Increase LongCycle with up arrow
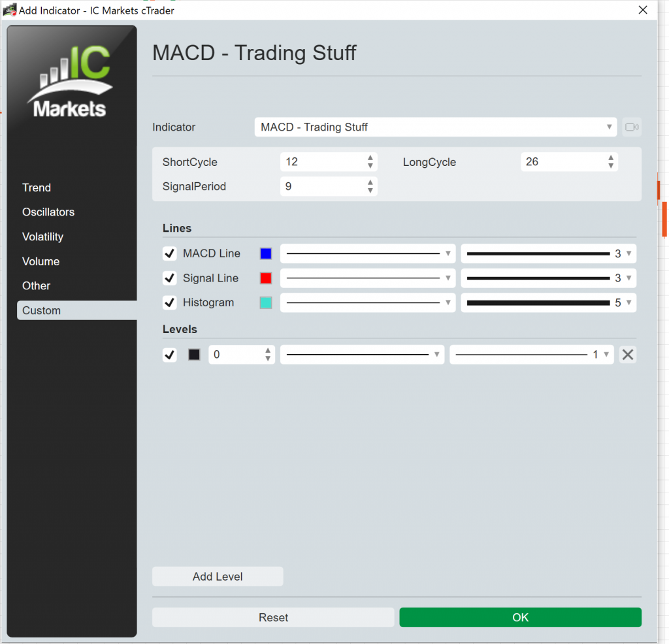 [x=611, y=157]
